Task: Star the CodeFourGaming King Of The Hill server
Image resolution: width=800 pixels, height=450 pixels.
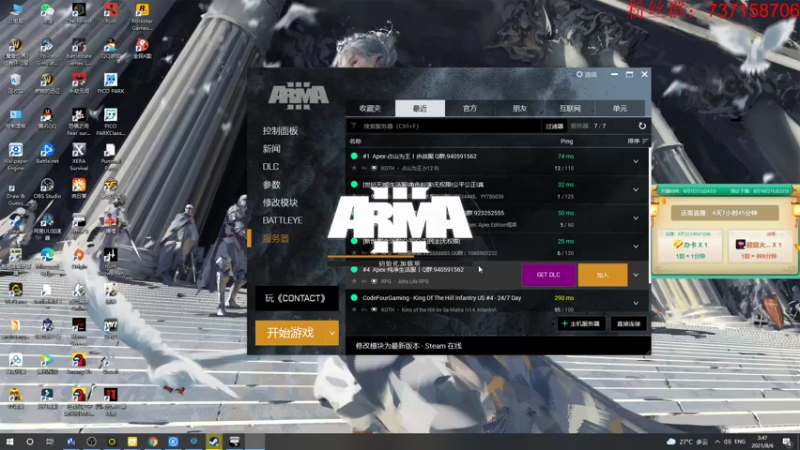Action: click(354, 309)
